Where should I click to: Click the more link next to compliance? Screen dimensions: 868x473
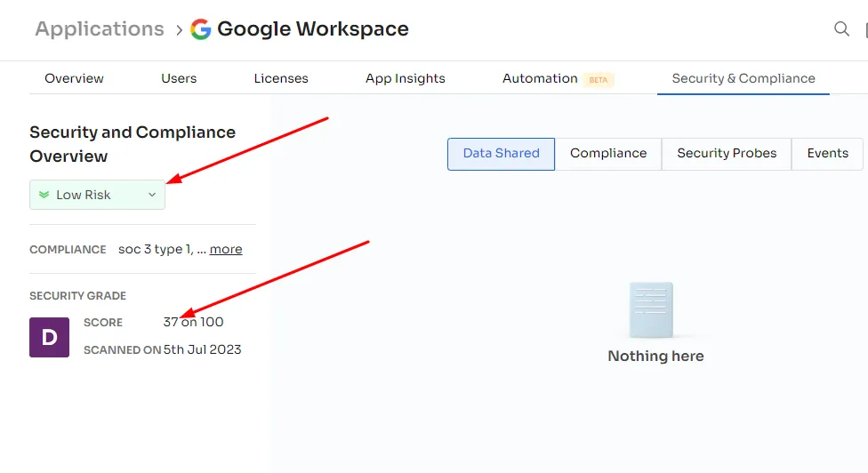pyautogui.click(x=226, y=250)
